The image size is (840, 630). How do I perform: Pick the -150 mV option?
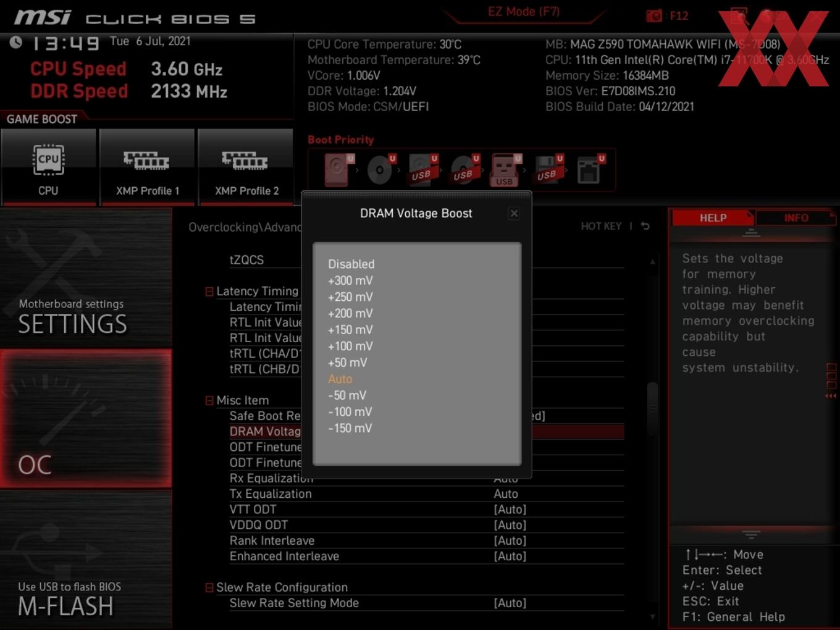(x=350, y=428)
